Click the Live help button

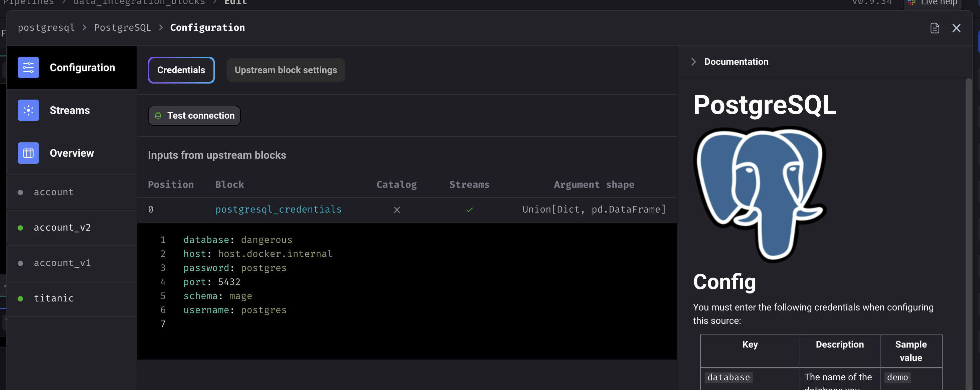(x=932, y=3)
